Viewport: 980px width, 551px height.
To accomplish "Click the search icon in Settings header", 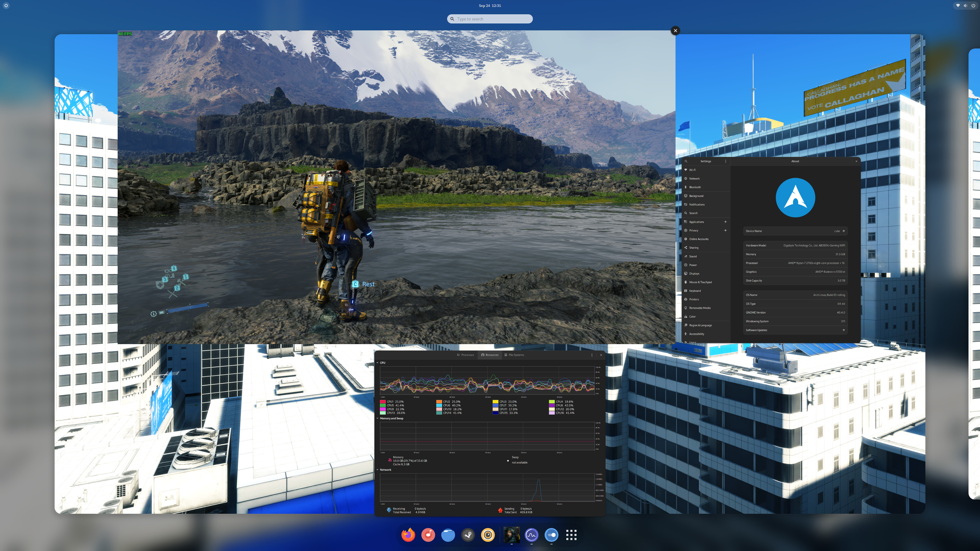I will click(x=686, y=161).
